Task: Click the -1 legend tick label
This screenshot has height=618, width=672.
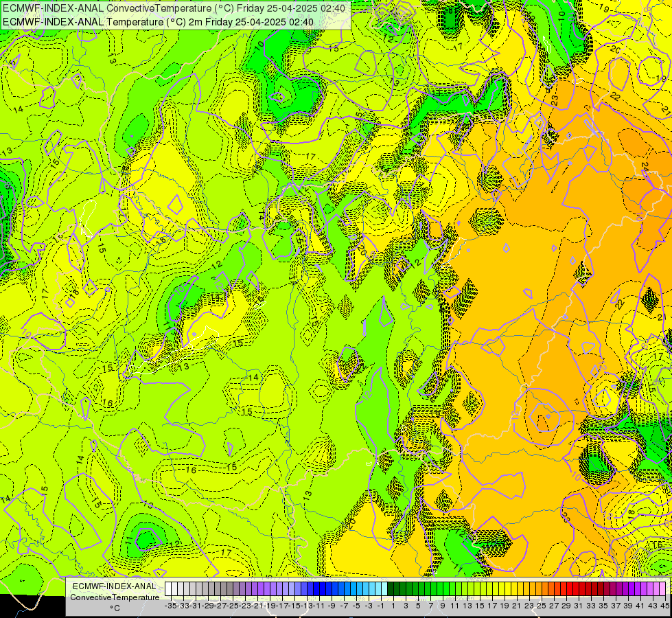Action: [x=381, y=606]
